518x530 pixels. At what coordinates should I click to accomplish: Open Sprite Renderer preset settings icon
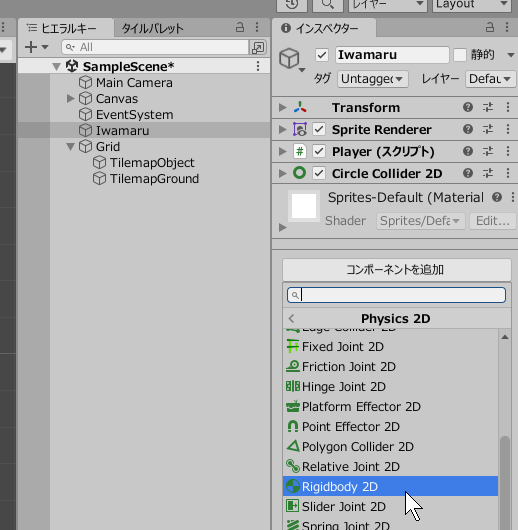pos(488,129)
